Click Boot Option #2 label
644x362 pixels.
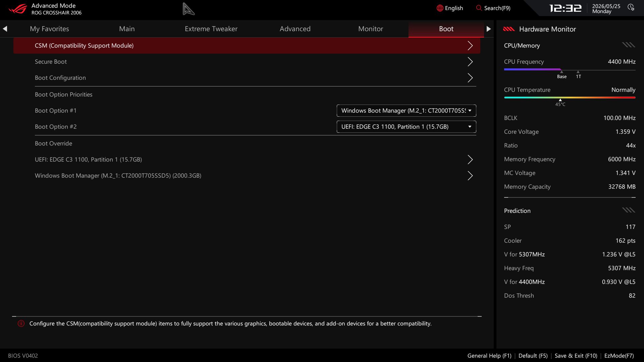[x=56, y=127]
